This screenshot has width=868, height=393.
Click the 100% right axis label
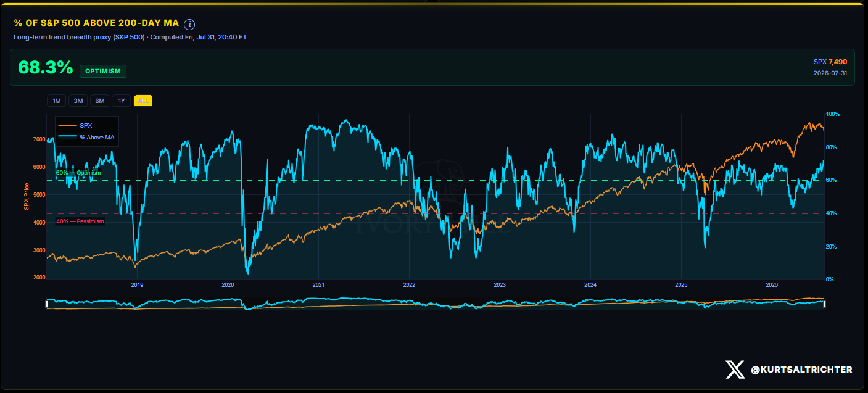click(833, 114)
